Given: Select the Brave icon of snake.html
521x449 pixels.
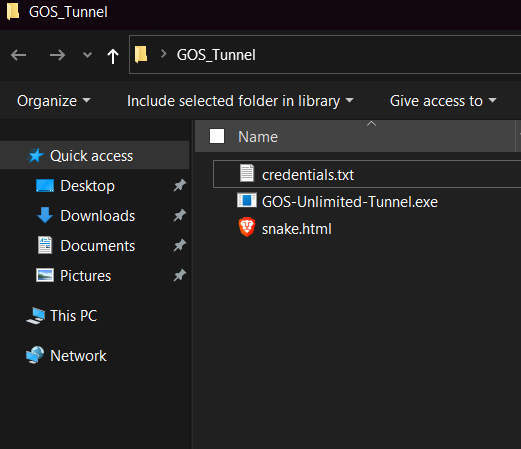Looking at the screenshot, I should click(247, 227).
